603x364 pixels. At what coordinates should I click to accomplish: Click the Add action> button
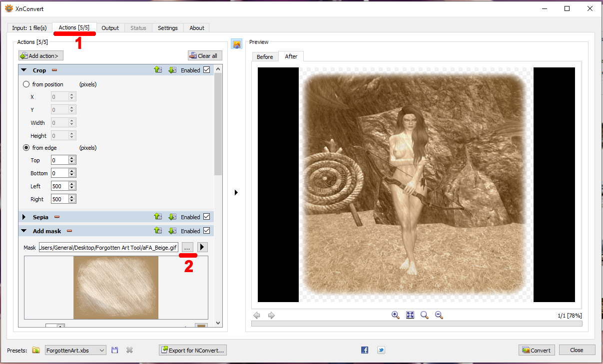pos(41,56)
